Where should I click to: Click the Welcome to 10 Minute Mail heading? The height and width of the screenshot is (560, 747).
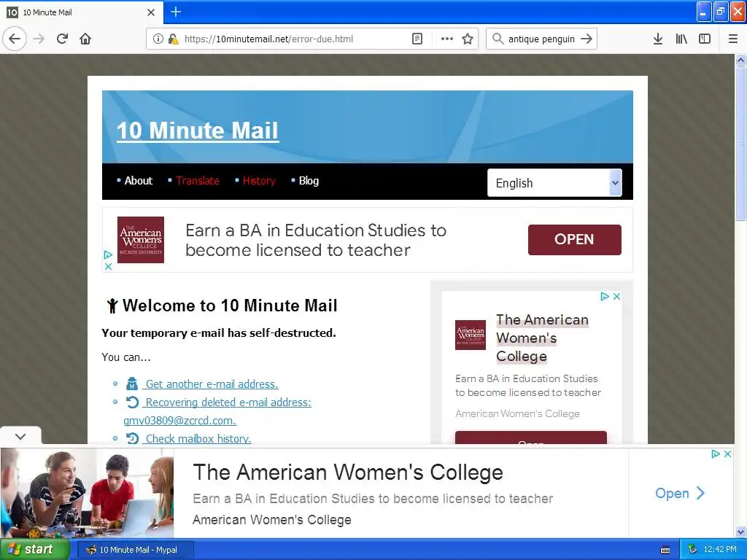(230, 306)
